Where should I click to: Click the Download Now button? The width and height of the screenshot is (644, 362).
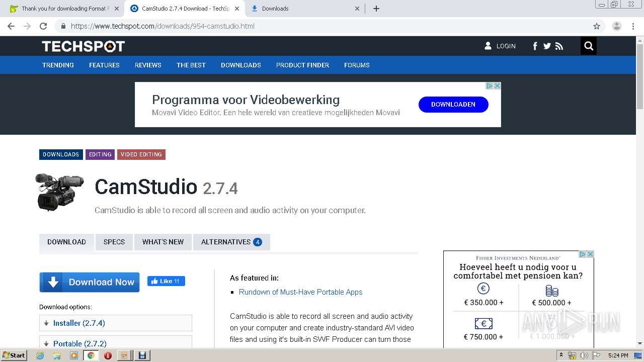(90, 282)
